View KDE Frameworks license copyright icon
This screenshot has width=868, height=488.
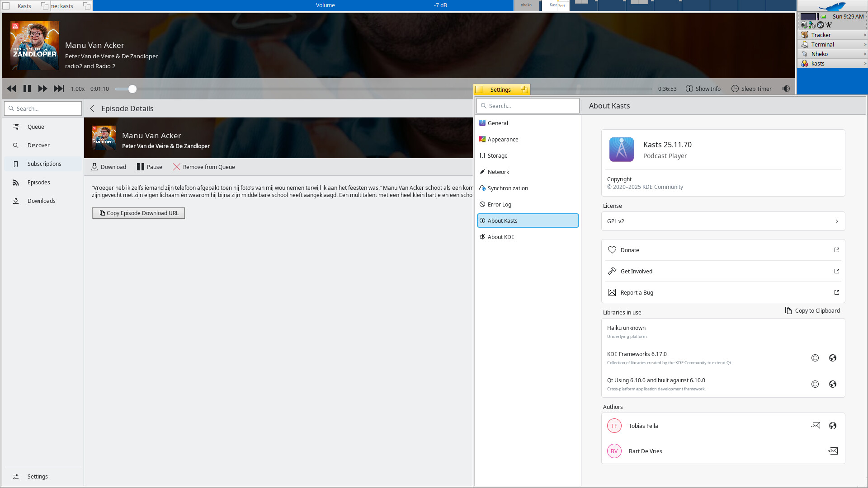[815, 358]
